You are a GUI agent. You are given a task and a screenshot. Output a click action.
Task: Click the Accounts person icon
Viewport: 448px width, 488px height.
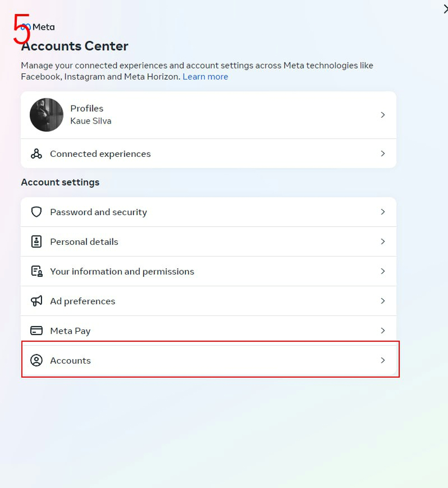pyautogui.click(x=36, y=361)
